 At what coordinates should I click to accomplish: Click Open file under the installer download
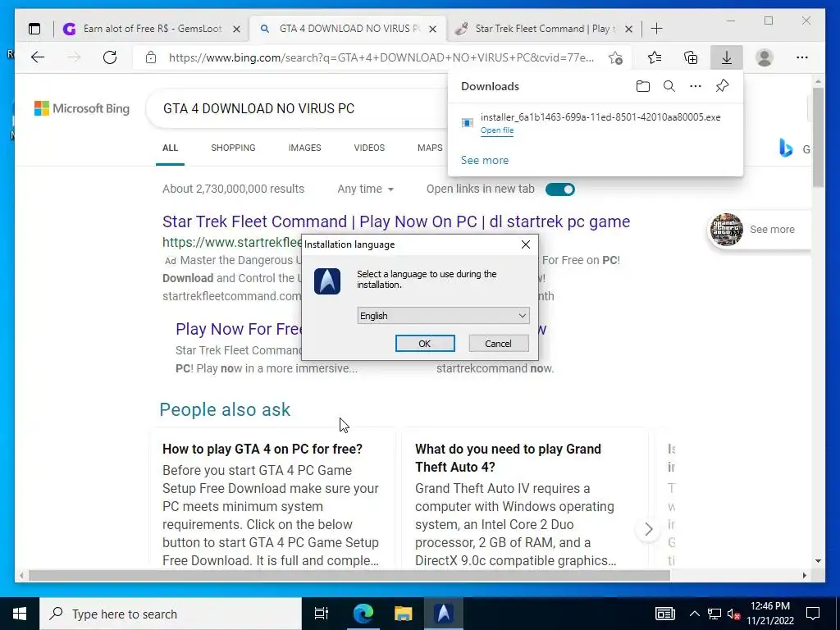click(x=496, y=130)
